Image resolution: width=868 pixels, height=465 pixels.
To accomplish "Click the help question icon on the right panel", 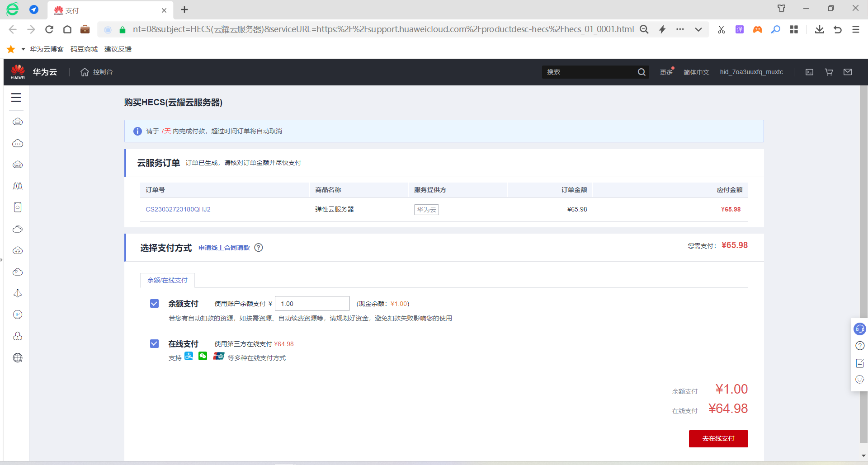I will (860, 346).
